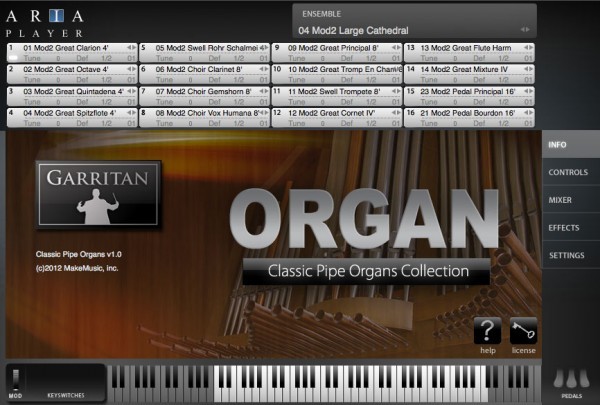Click the 1/2 setting in slot 14

(x=504, y=80)
